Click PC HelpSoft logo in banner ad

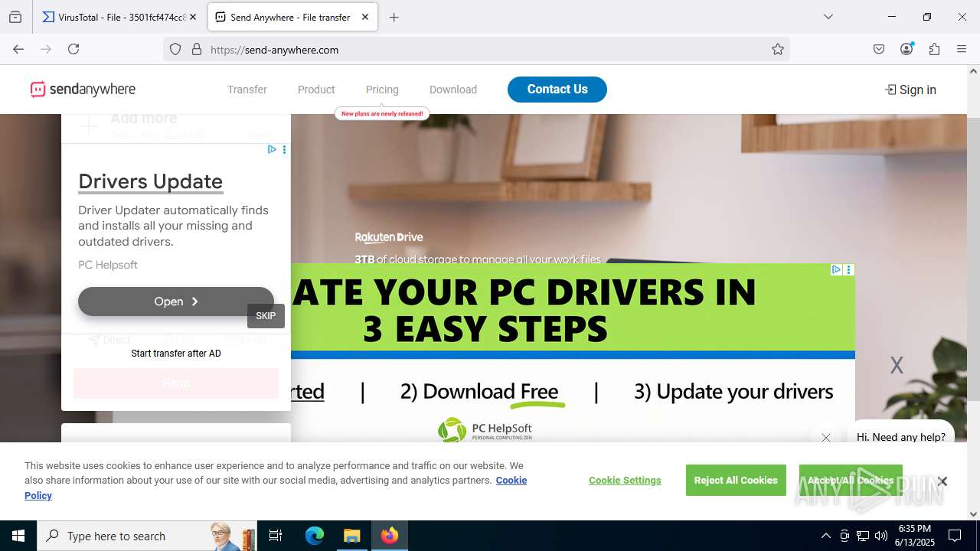coord(485,430)
